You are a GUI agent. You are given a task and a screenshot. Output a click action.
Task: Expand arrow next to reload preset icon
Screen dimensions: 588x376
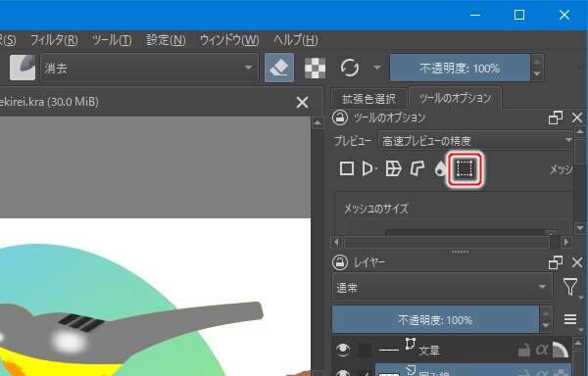377,68
